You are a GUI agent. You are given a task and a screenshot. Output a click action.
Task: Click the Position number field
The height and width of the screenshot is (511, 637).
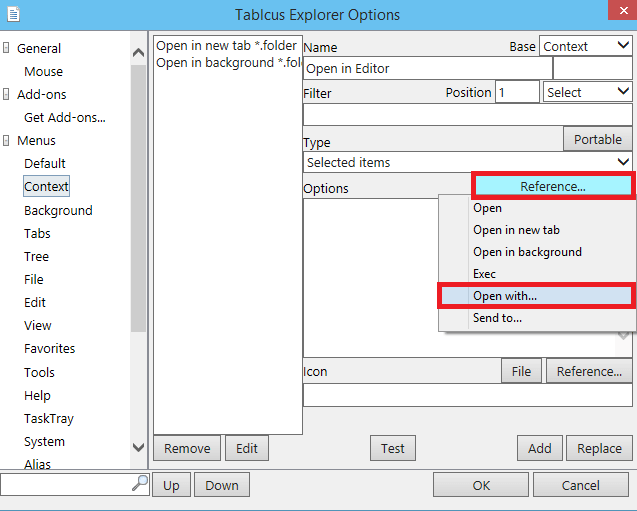click(x=517, y=92)
